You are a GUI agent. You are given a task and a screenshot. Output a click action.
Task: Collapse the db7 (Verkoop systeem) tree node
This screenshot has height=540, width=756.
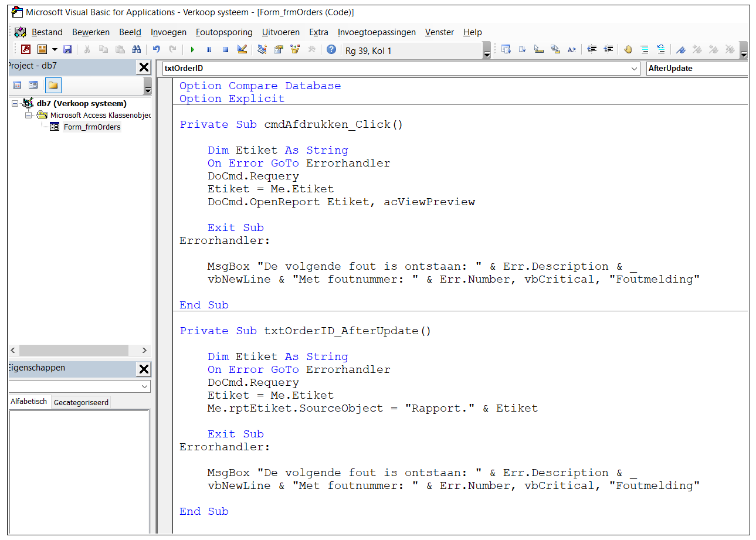coord(15,103)
